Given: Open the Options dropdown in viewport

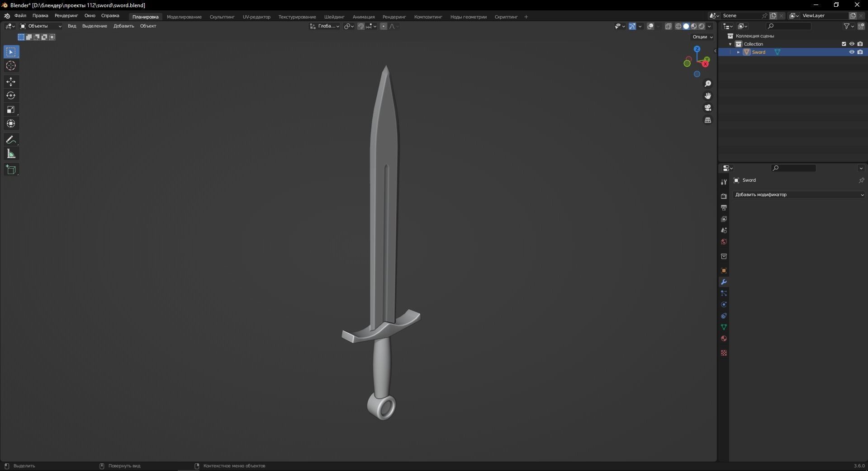Looking at the screenshot, I should (702, 37).
